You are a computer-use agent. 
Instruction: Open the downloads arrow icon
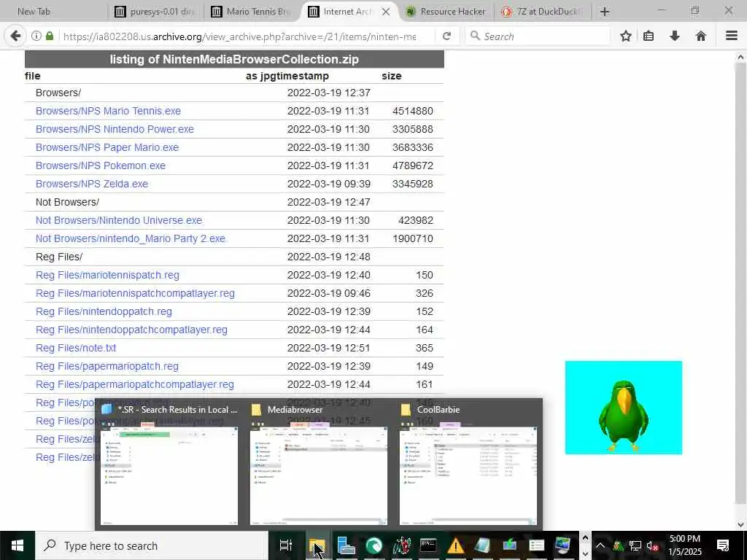[675, 36]
